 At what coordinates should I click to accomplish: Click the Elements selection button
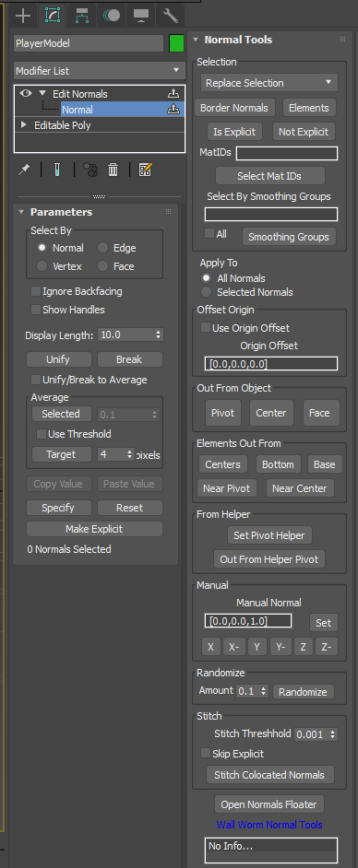tap(309, 108)
